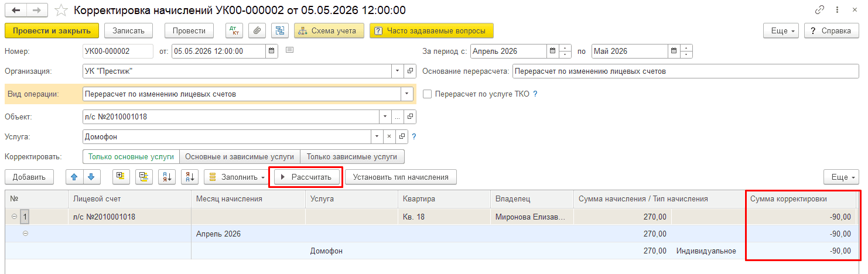Add document to favorites with star icon

pos(60,11)
